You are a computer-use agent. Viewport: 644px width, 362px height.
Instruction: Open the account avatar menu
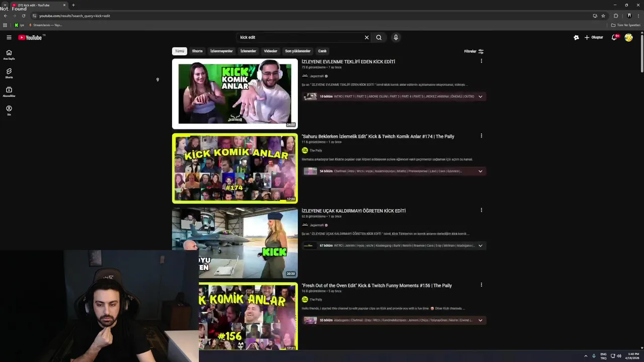point(628,37)
